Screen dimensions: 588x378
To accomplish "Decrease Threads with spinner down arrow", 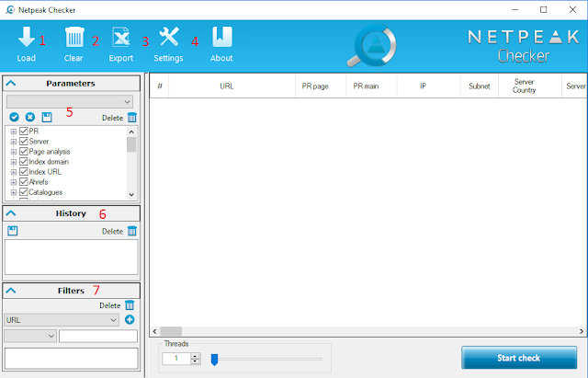I will [x=195, y=361].
